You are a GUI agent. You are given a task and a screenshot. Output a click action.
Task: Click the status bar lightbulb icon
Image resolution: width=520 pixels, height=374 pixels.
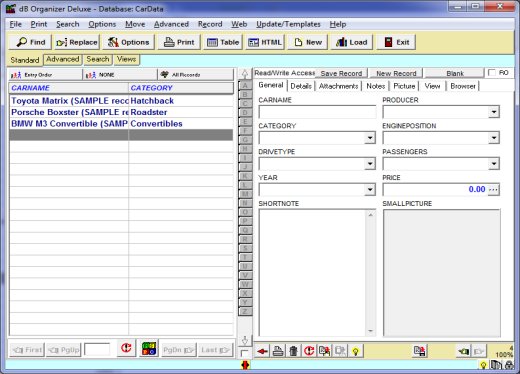point(483,365)
